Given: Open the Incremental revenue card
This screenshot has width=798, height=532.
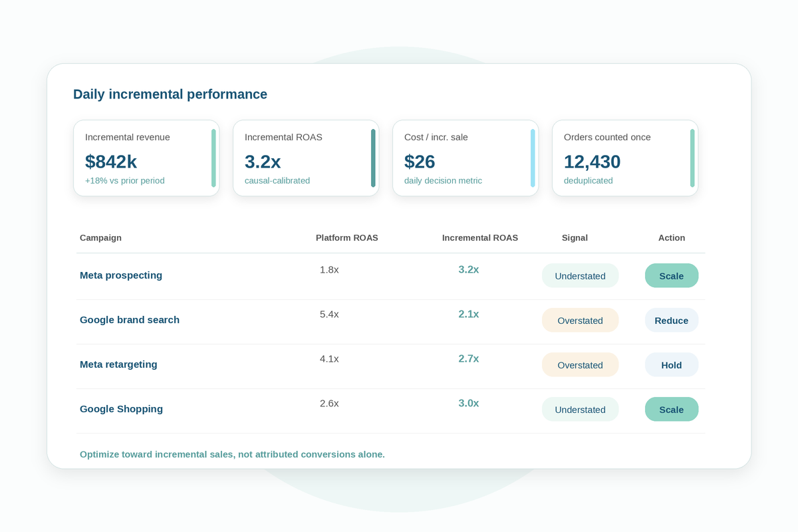Looking at the screenshot, I should (x=146, y=158).
